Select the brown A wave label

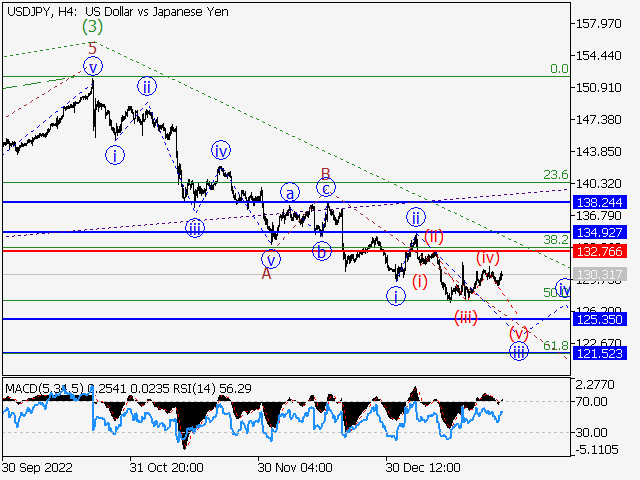[x=266, y=273]
